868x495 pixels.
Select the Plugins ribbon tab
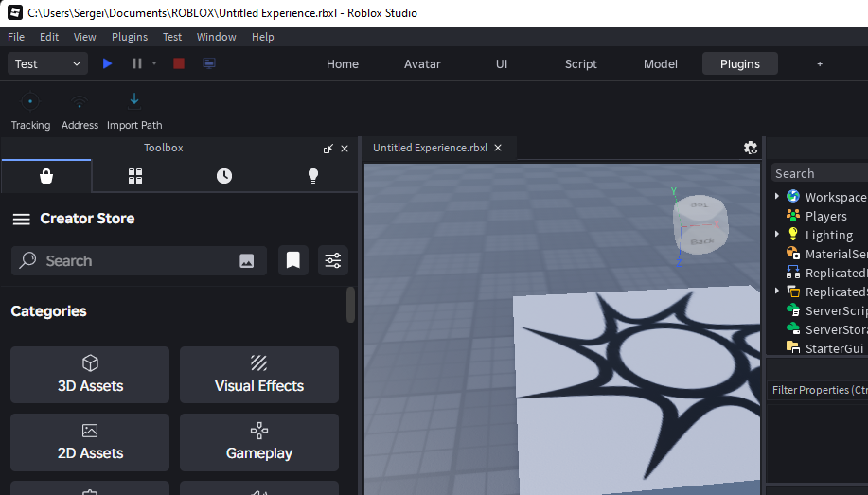[740, 63]
